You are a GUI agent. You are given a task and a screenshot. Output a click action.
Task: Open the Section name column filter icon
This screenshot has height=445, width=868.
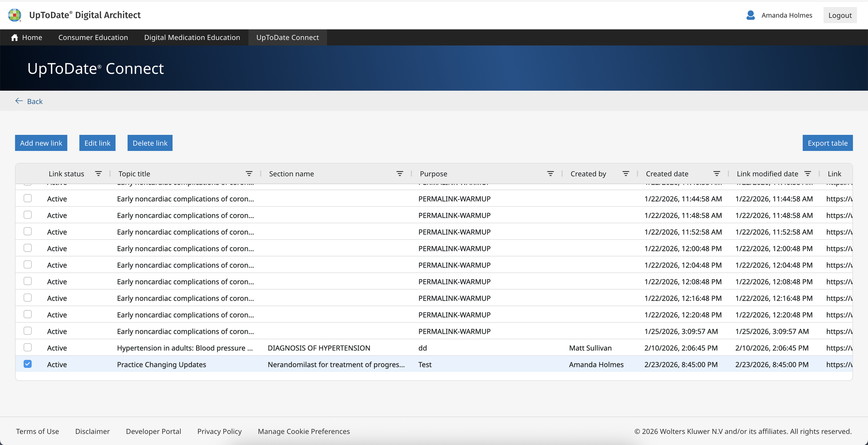click(400, 174)
